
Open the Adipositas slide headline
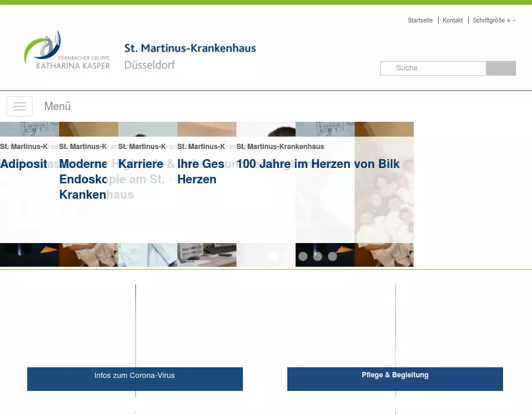click(24, 164)
